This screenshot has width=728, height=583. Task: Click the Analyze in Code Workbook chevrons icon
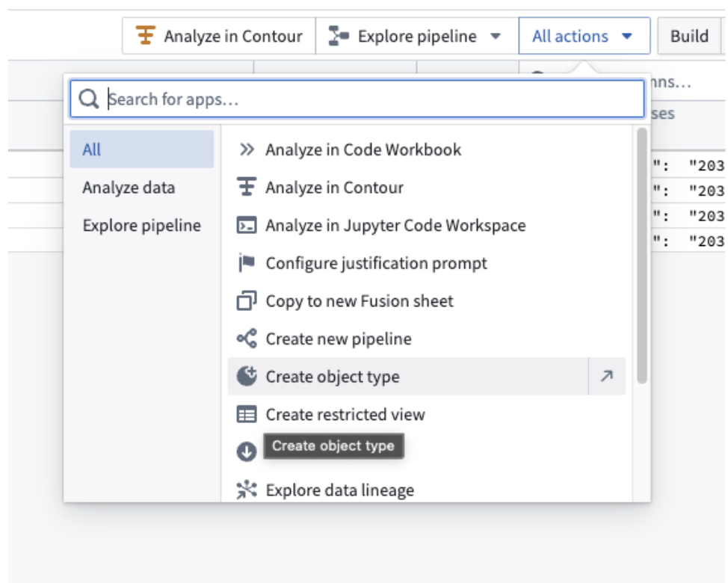(247, 149)
